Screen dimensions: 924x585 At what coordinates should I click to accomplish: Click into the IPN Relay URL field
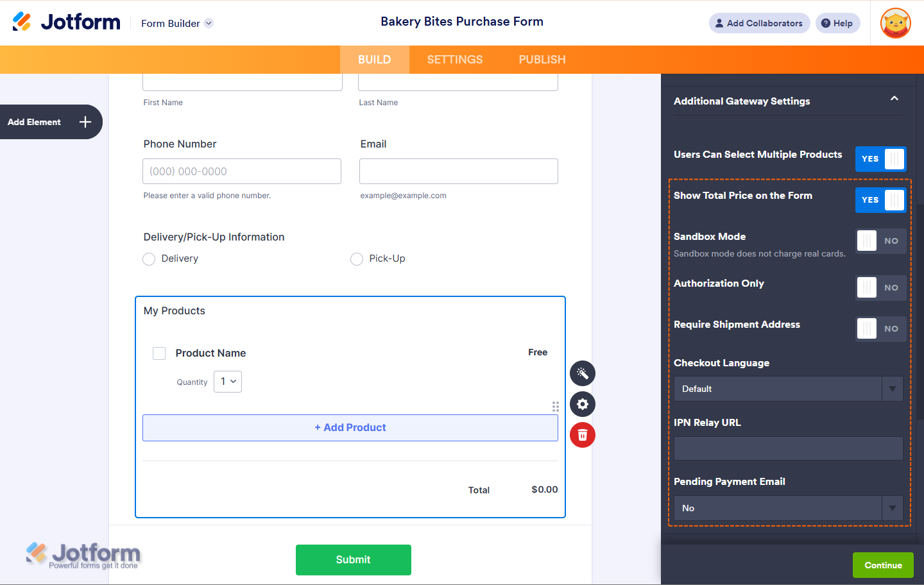tap(788, 448)
